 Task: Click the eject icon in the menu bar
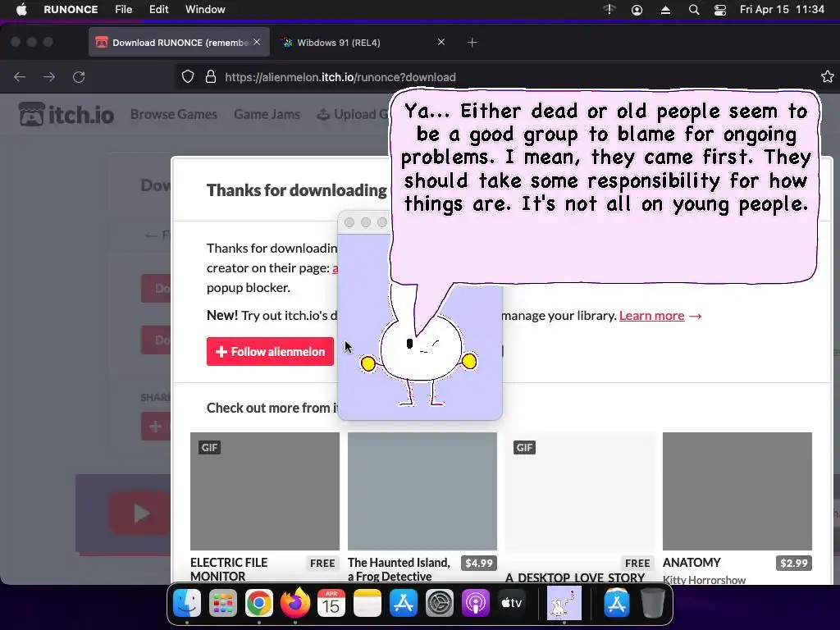[665, 10]
